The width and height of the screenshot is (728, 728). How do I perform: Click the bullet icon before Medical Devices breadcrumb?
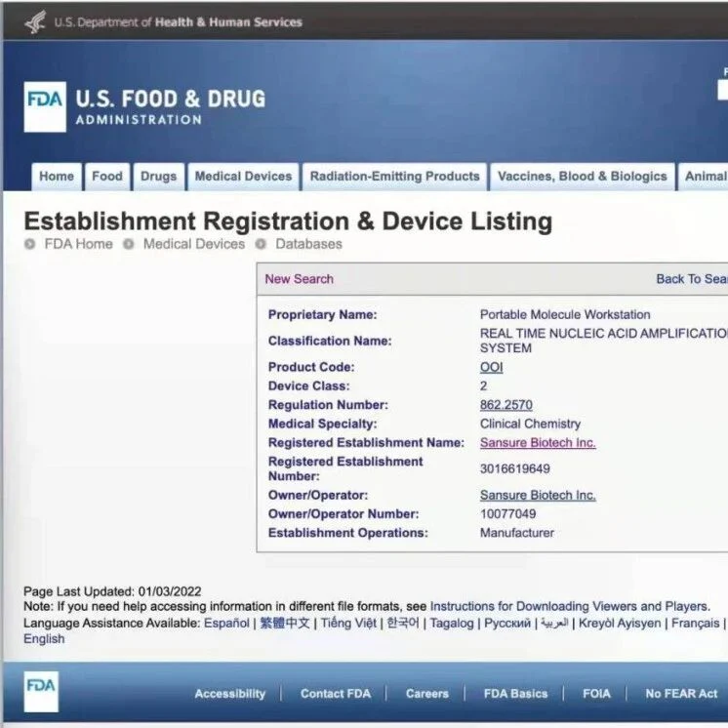pyautogui.click(x=129, y=244)
